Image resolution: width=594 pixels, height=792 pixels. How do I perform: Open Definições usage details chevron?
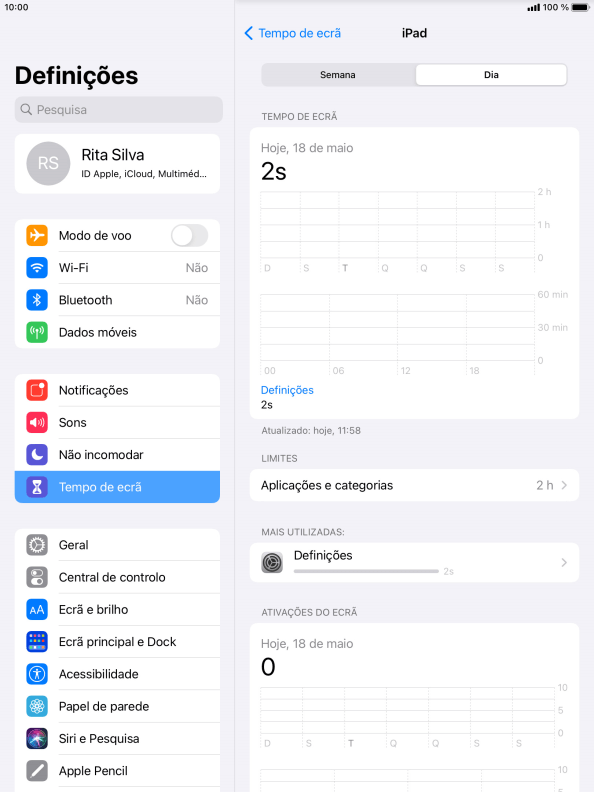[x=564, y=563]
